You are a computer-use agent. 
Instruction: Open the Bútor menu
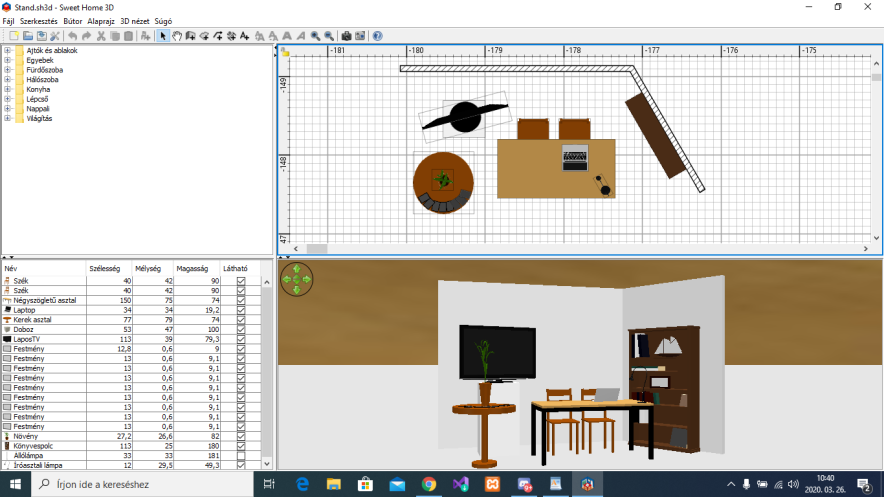[x=73, y=21]
